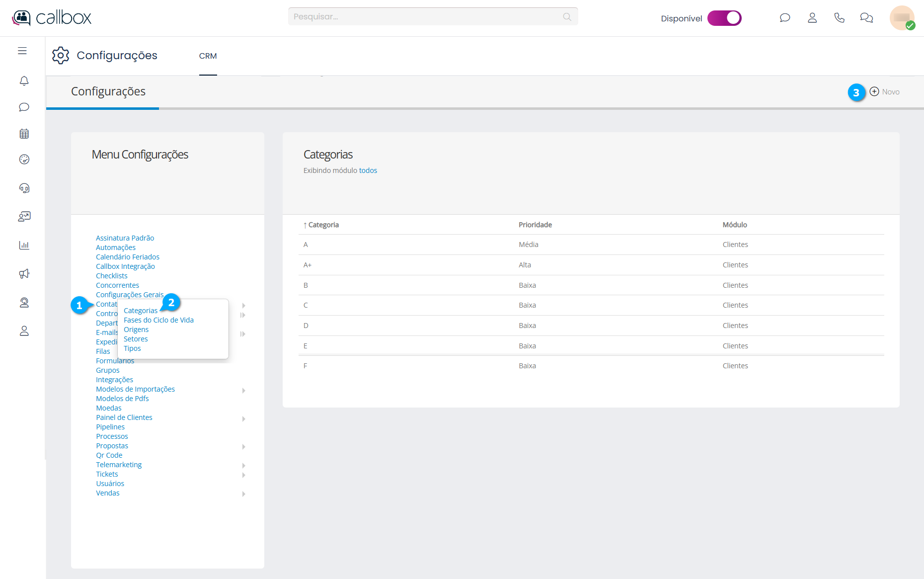924x579 pixels.
Task: Click the 'todos' module filter link
Action: 368,170
